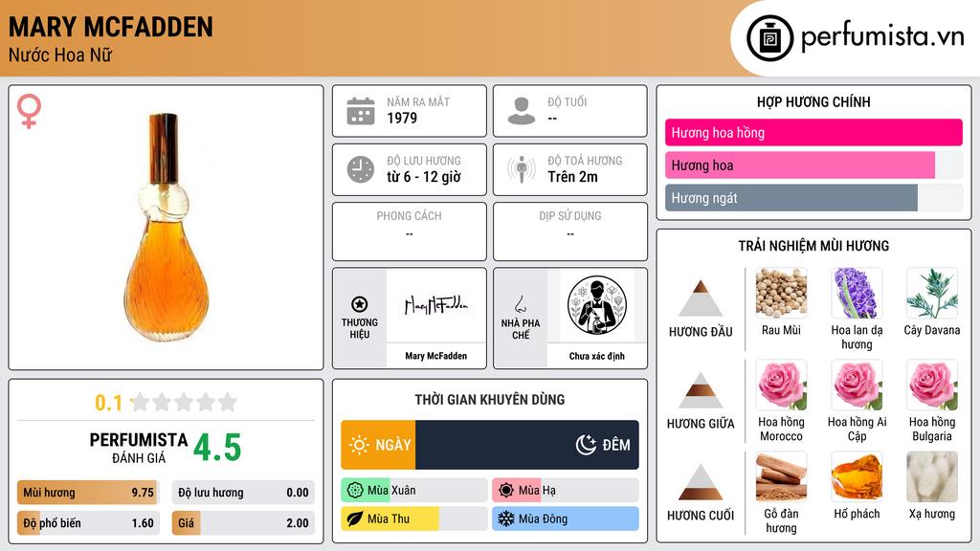Click the Hoa lan dạ hương hyacinth image
This screenshot has width=980, height=551.
tap(857, 293)
